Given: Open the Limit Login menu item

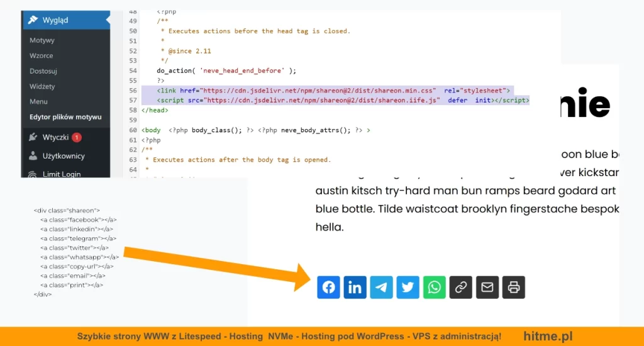Looking at the screenshot, I should [x=62, y=174].
